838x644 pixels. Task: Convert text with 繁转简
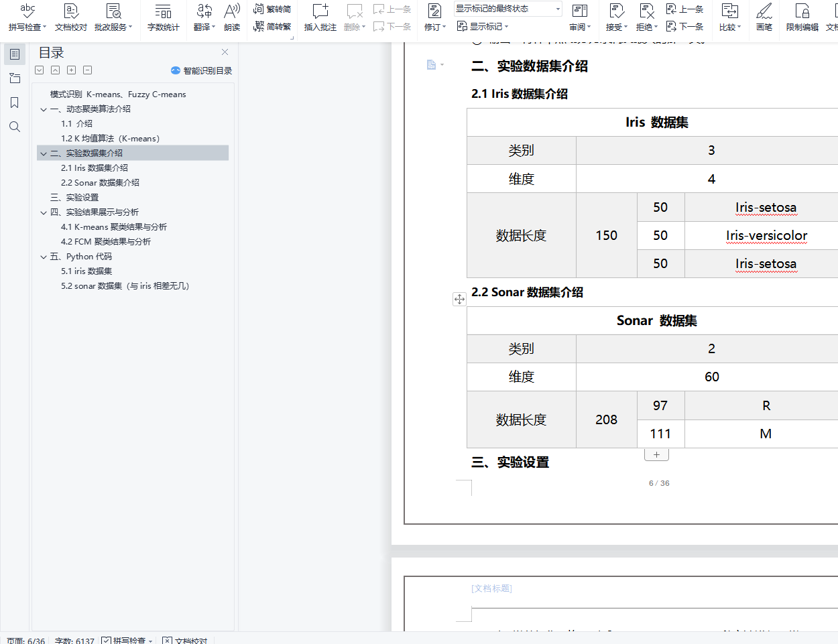(272, 9)
